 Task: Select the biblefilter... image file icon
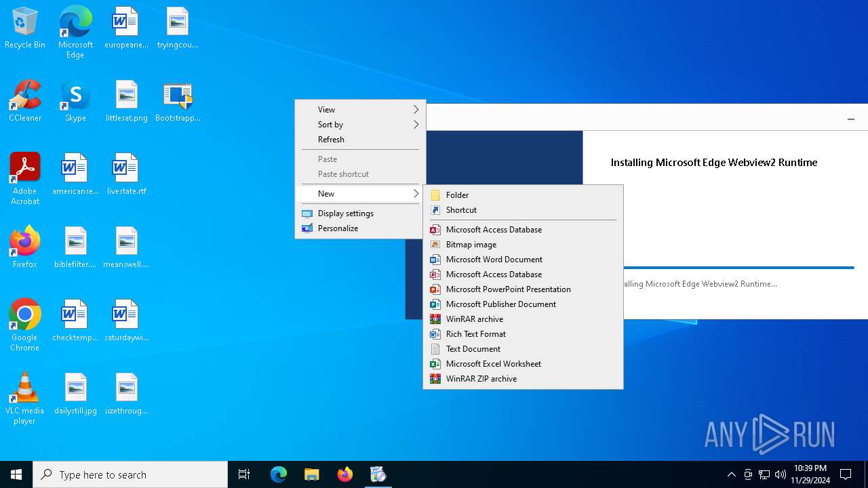pos(75,247)
